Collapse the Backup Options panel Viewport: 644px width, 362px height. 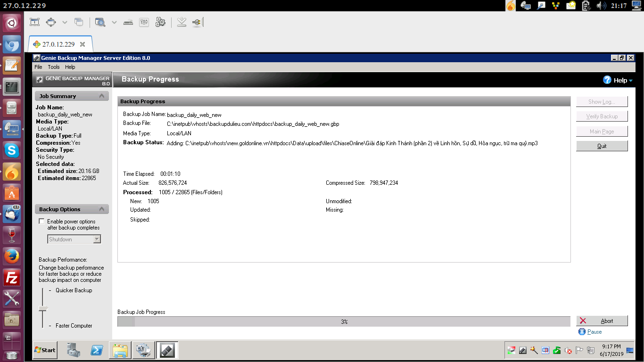(102, 209)
